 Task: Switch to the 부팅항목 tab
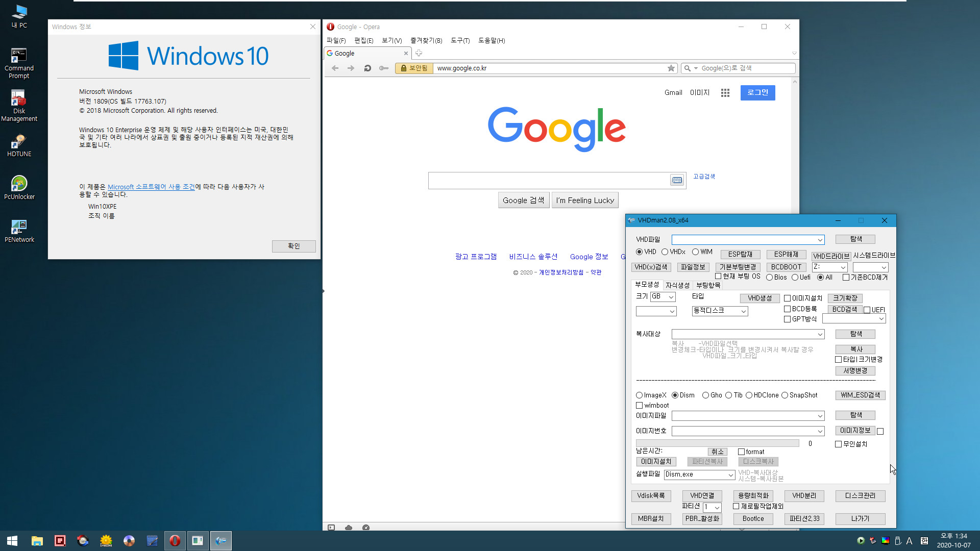(x=708, y=286)
